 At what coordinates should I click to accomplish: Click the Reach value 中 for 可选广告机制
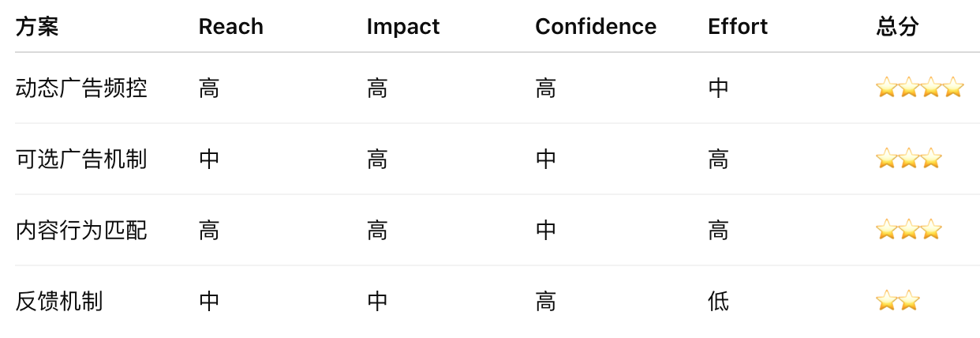click(x=209, y=159)
